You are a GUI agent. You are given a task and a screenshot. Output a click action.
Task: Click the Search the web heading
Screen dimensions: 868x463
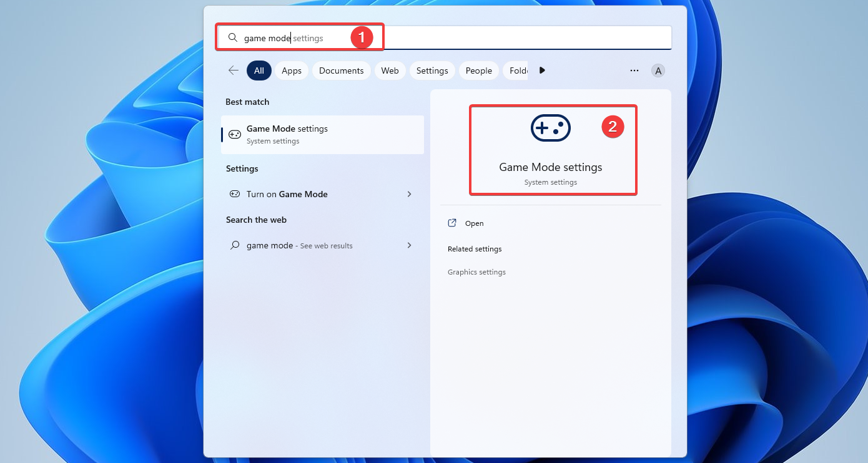click(256, 220)
